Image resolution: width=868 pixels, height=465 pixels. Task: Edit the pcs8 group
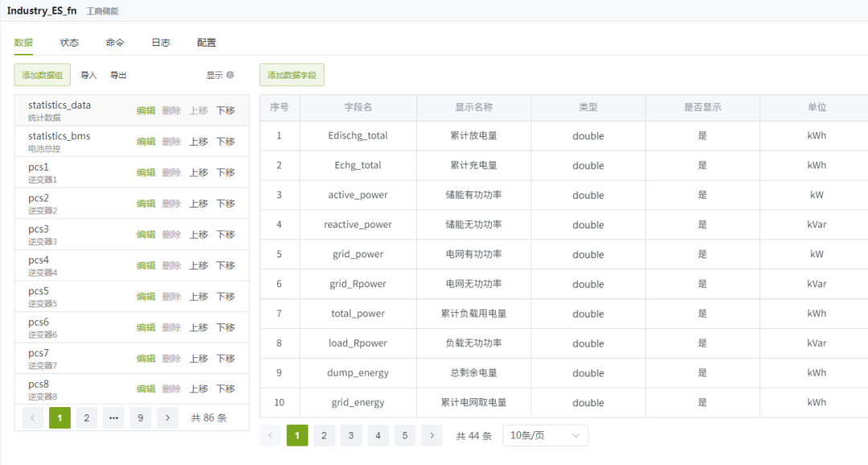click(x=146, y=389)
